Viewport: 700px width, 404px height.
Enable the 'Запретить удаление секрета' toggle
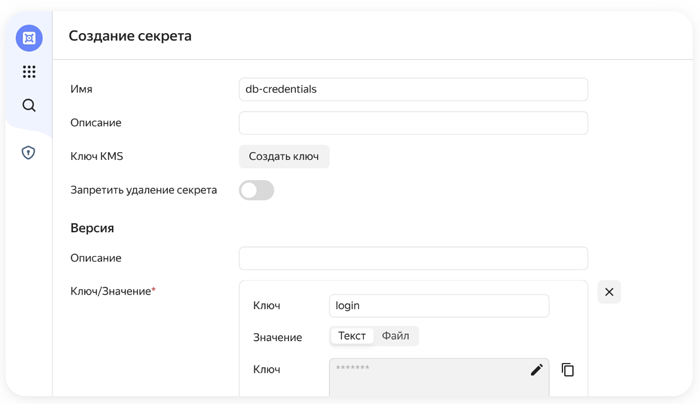[x=256, y=190]
